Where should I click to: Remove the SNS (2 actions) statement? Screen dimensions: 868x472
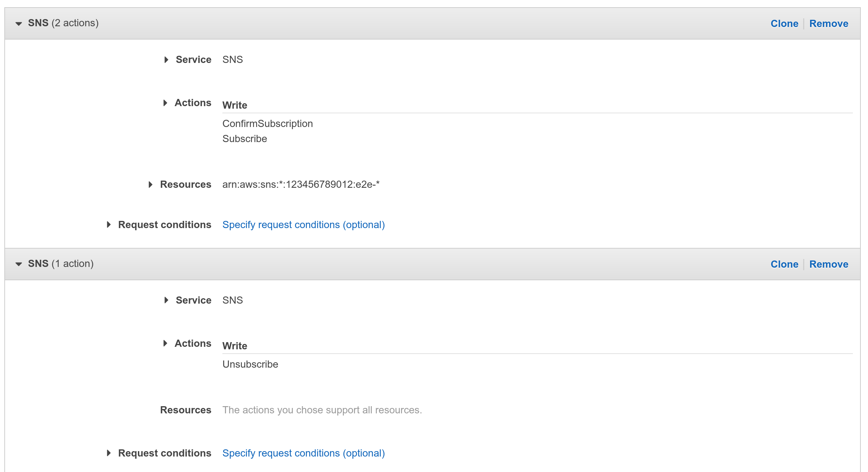pos(829,24)
